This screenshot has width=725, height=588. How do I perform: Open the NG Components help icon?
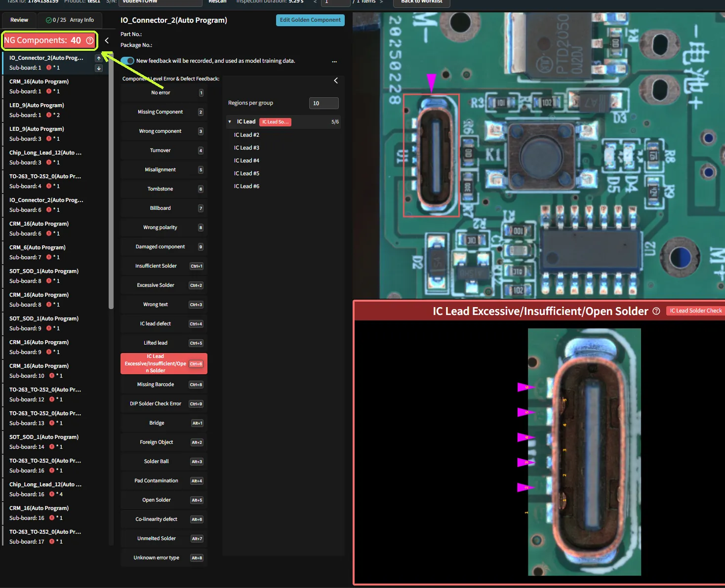pos(90,40)
